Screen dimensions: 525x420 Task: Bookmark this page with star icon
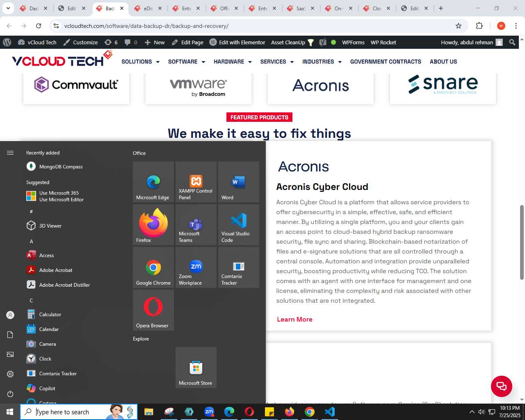pos(459,26)
